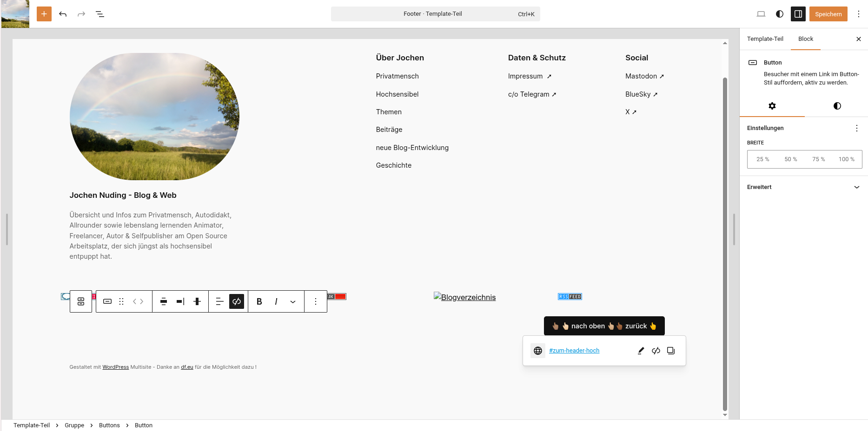Set button width to 50 %
This screenshot has width=868, height=431.
tap(790, 159)
